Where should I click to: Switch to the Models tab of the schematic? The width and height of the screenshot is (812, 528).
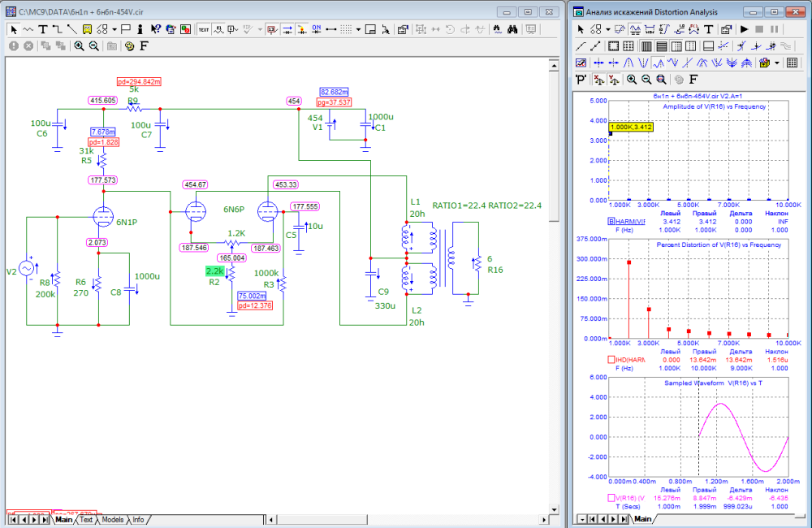(114, 518)
